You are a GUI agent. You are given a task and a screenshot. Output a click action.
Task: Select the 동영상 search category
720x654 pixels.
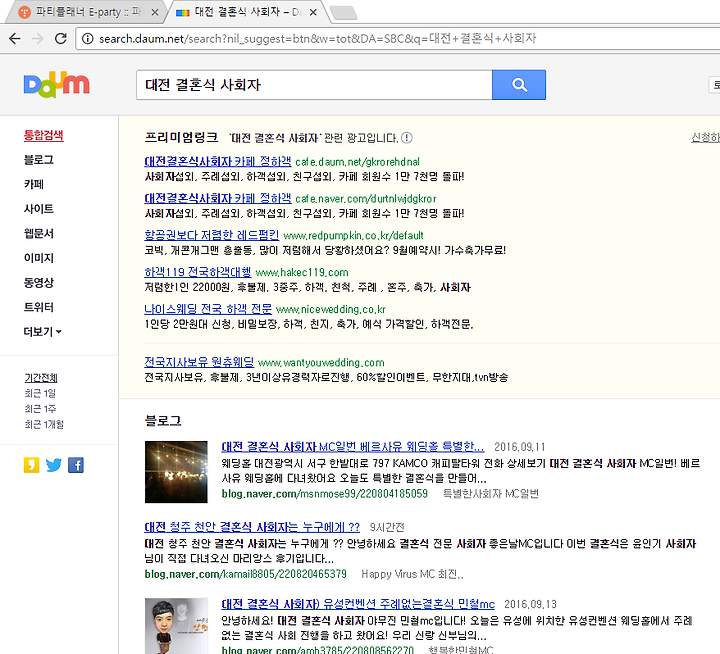pyautogui.click(x=39, y=282)
